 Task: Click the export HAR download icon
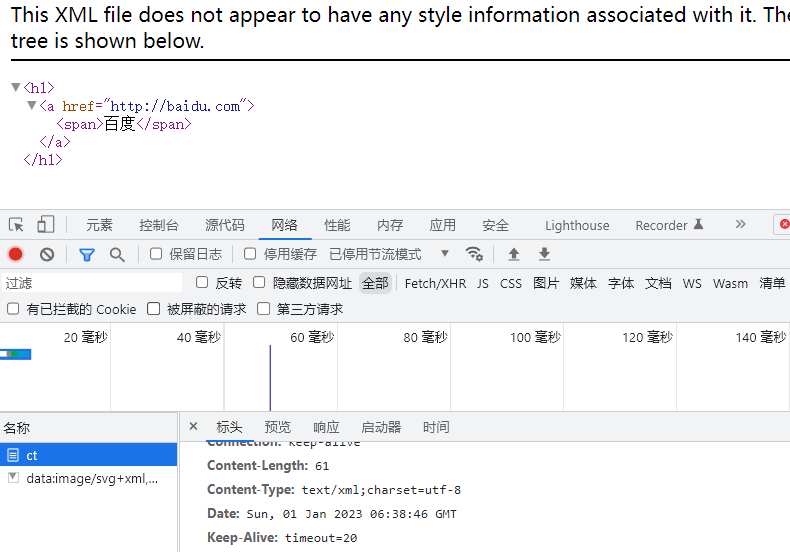pyautogui.click(x=544, y=254)
